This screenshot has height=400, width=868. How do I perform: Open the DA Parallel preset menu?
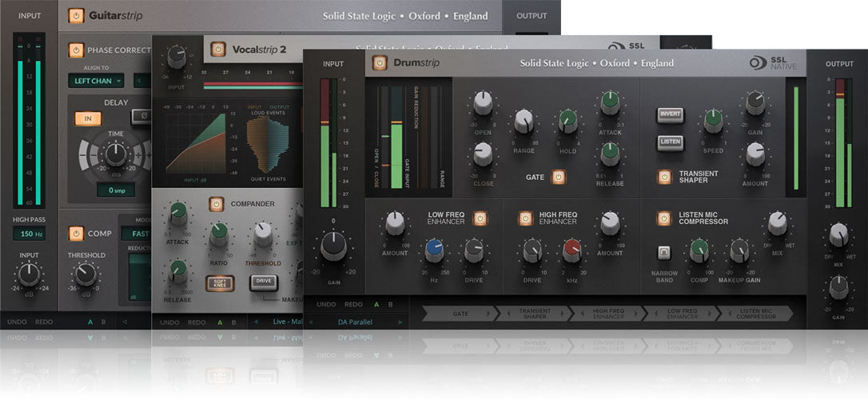[x=355, y=322]
